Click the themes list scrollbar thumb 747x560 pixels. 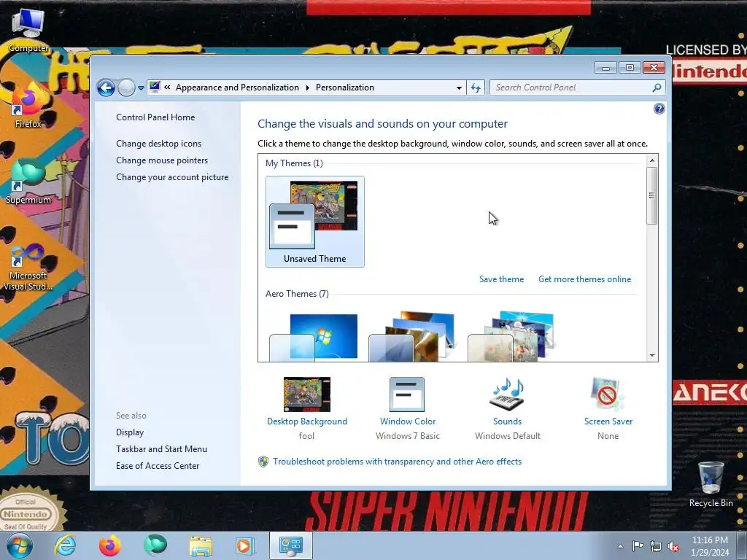(651, 195)
